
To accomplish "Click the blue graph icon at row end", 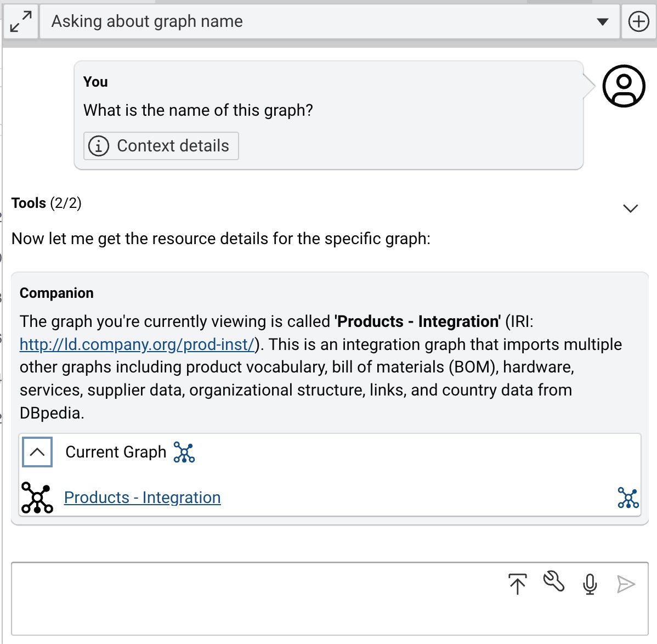I will [x=628, y=498].
